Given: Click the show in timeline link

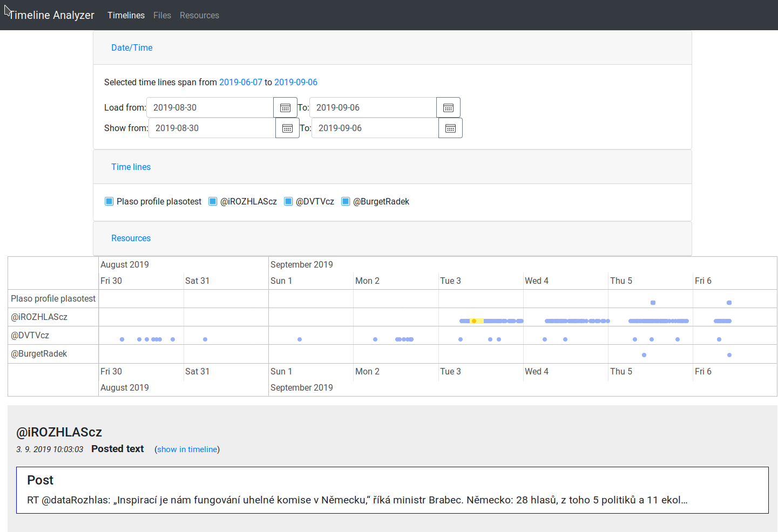Looking at the screenshot, I should pyautogui.click(x=187, y=449).
